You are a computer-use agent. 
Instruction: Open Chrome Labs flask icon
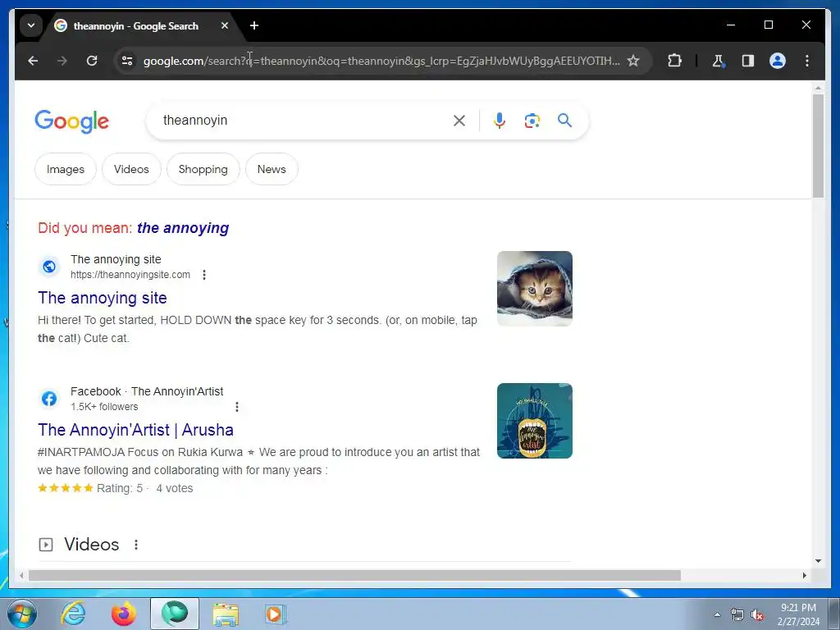coord(719,61)
